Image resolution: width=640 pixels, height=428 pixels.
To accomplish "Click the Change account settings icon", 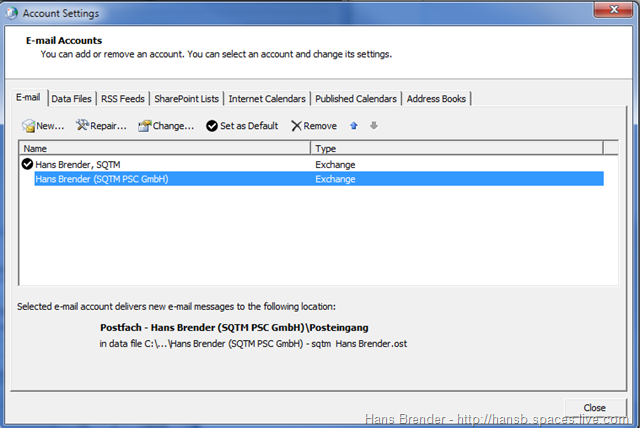I will coord(144,126).
